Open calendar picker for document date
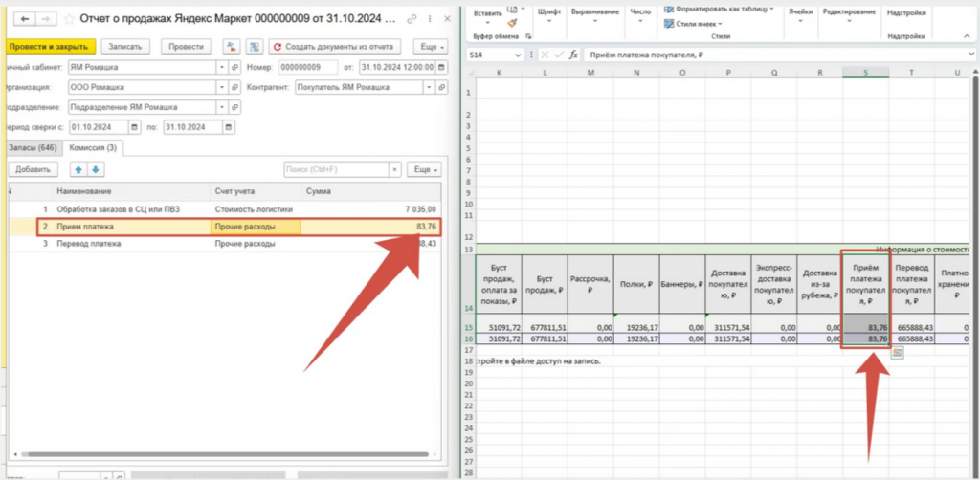 441,68
